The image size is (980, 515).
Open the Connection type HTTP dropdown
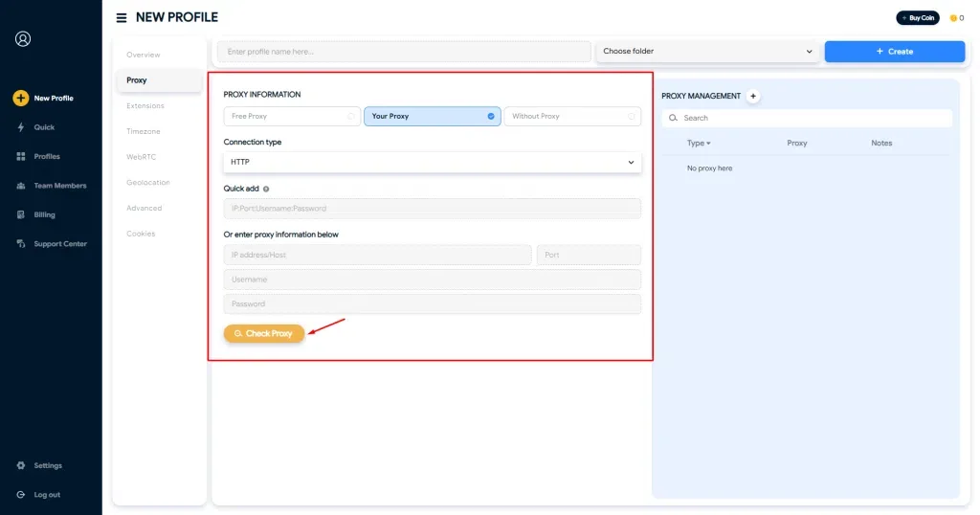pos(433,162)
